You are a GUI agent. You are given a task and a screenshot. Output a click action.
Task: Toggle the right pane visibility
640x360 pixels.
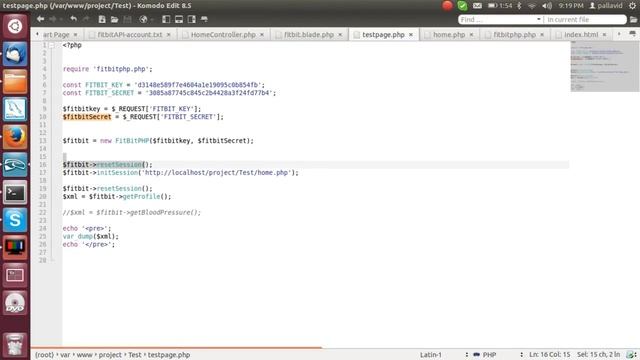pyautogui.click(x=191, y=19)
